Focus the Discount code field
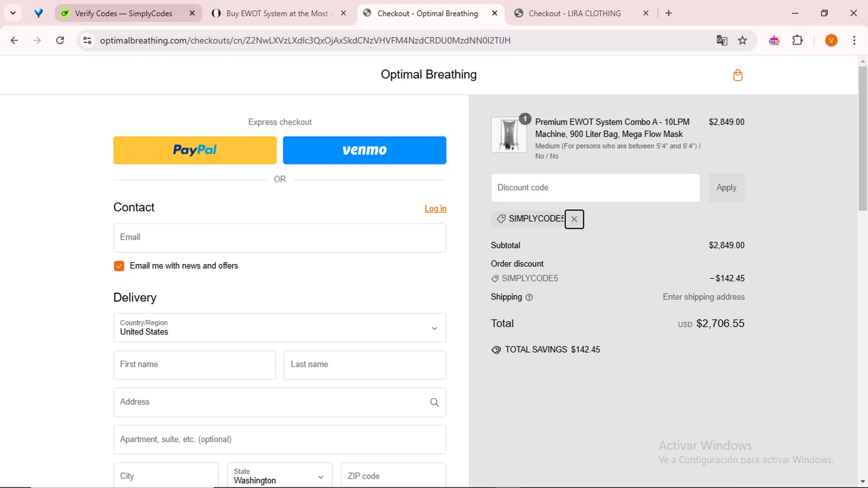This screenshot has width=868, height=488. (595, 188)
